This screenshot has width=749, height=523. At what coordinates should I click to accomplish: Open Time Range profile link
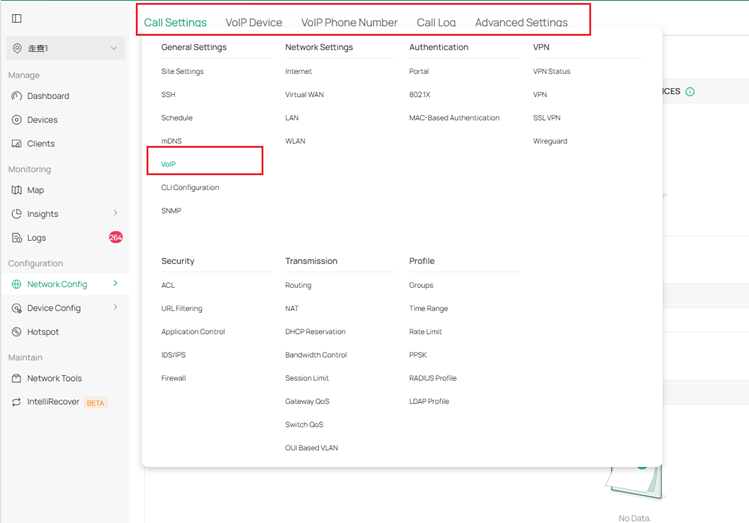[x=428, y=309]
